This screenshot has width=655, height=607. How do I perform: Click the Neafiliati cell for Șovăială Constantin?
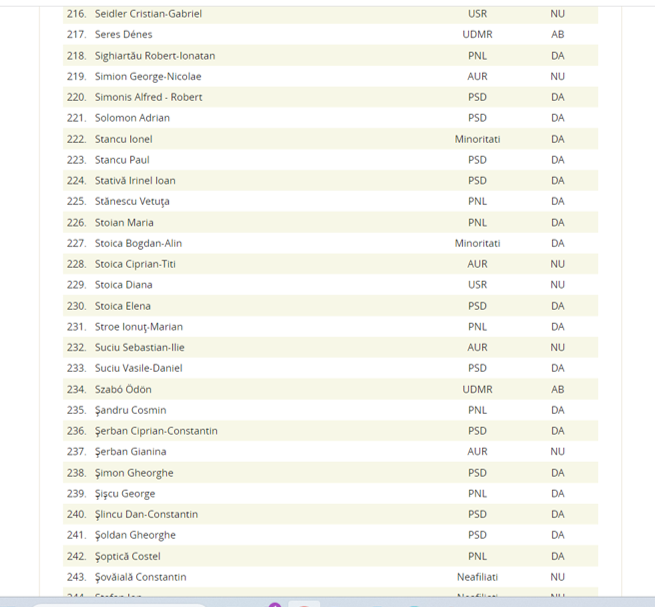(477, 577)
